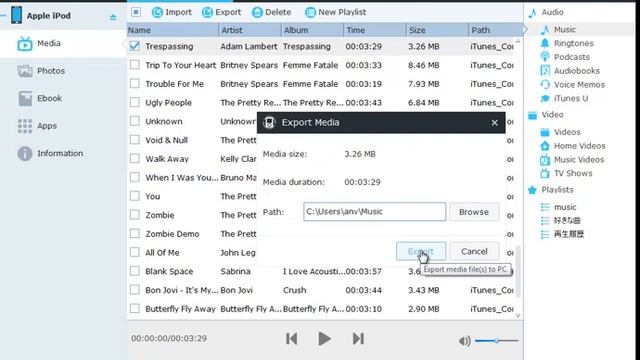
Task: Check the You song checkbox
Action: coord(135,196)
